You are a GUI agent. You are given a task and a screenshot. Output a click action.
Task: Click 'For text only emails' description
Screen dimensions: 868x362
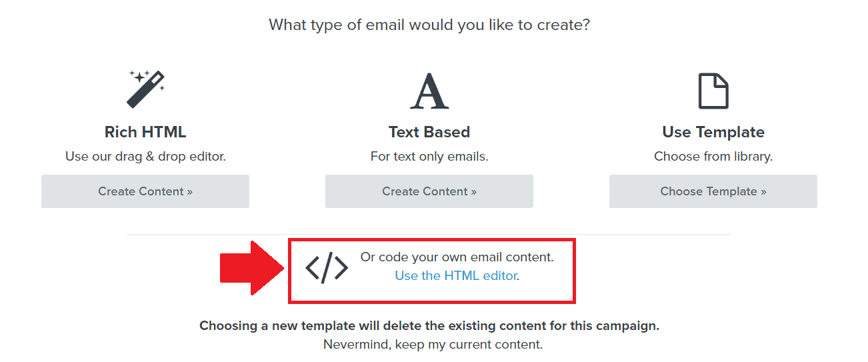click(x=429, y=157)
